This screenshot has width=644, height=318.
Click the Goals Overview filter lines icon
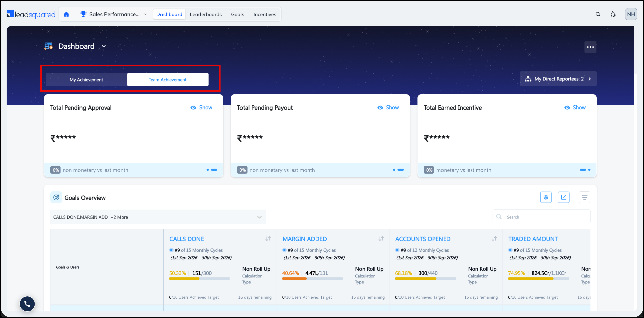(584, 197)
